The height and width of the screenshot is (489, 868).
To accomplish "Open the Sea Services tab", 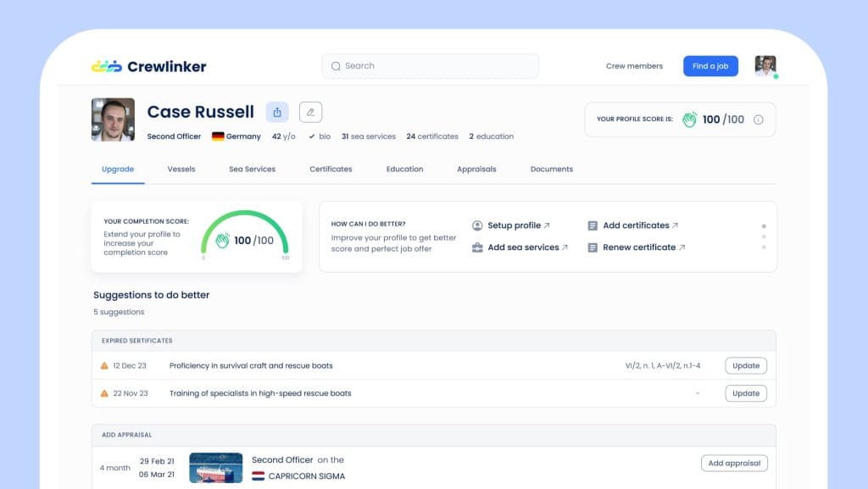I will 252,169.
